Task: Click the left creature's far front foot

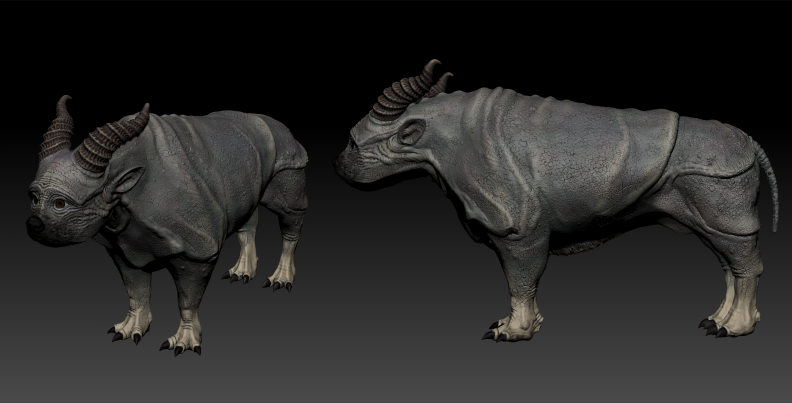Action: 131,324
